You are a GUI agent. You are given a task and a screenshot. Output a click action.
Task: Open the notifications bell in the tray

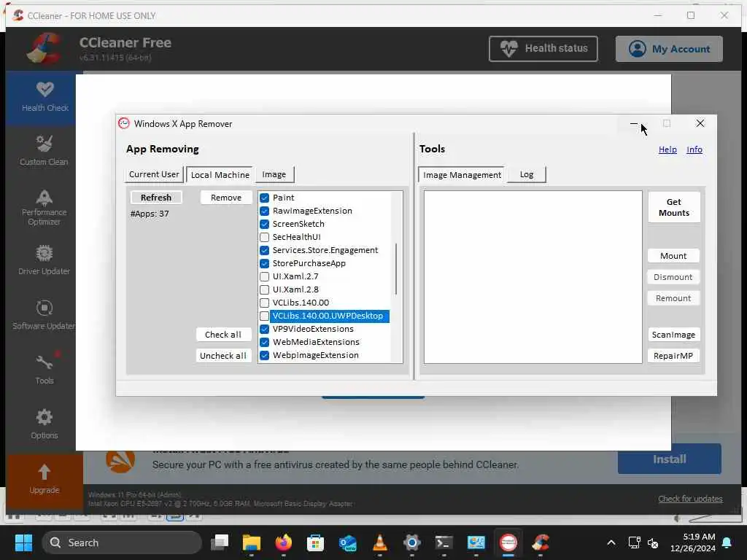727,542
